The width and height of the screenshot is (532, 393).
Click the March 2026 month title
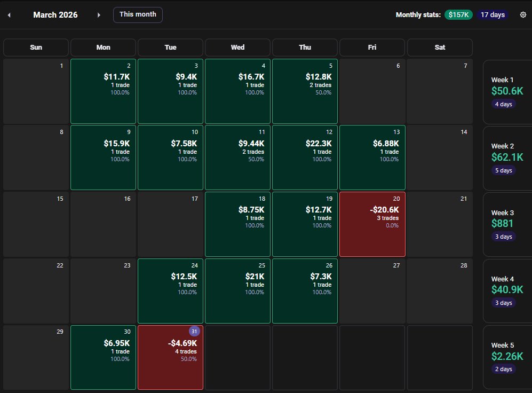coord(55,15)
